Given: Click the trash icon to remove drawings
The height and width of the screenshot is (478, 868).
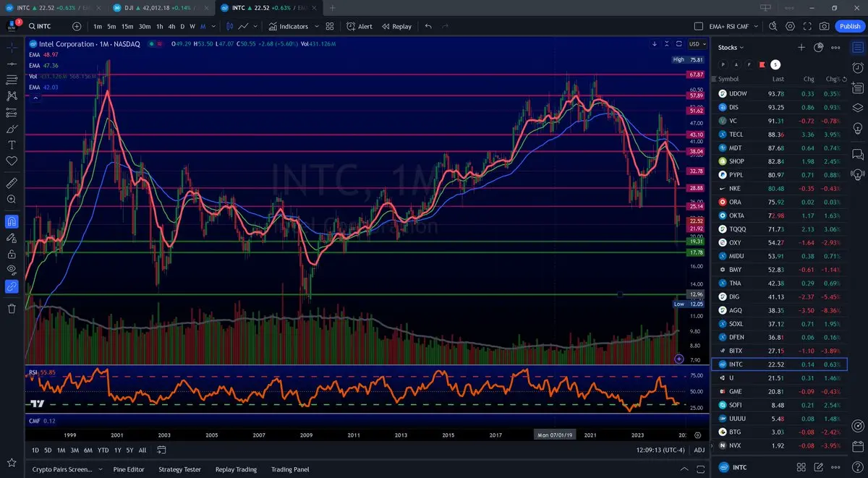Looking at the screenshot, I should (x=12, y=309).
